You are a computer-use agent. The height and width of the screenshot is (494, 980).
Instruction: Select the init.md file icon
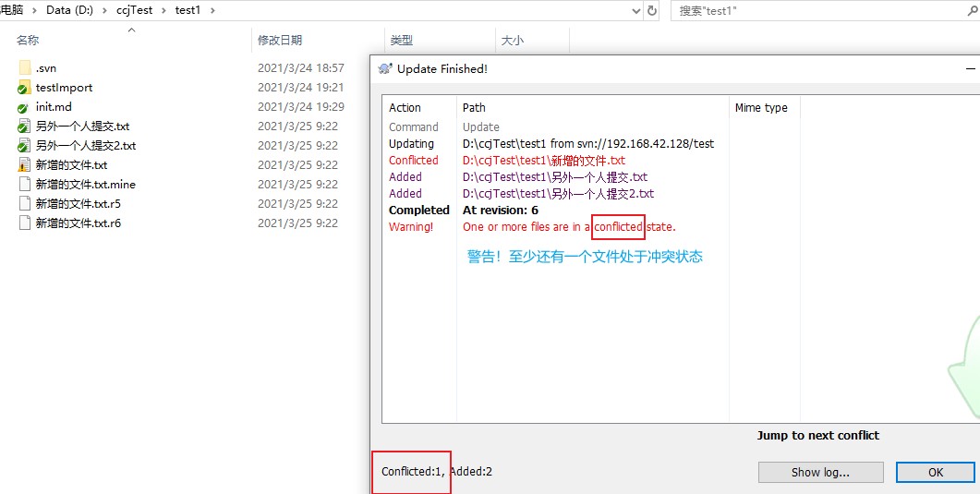coord(24,107)
